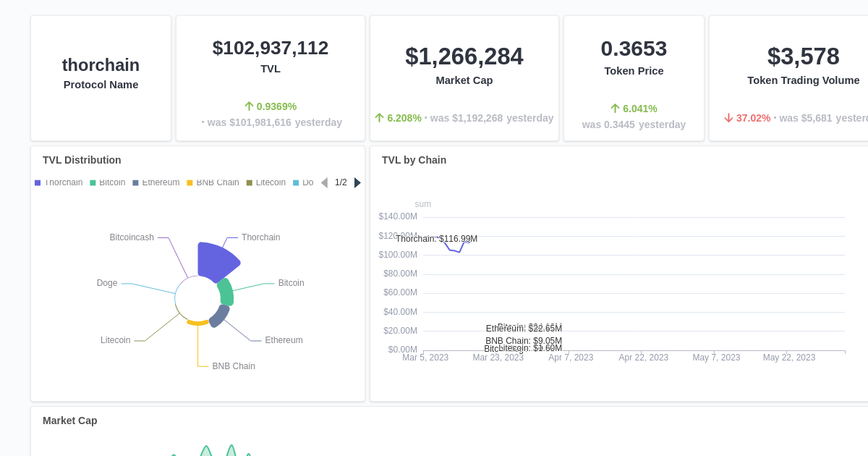The width and height of the screenshot is (868, 456).
Task: Click the 'May 22, 2023' x-axis date
Action: (789, 358)
